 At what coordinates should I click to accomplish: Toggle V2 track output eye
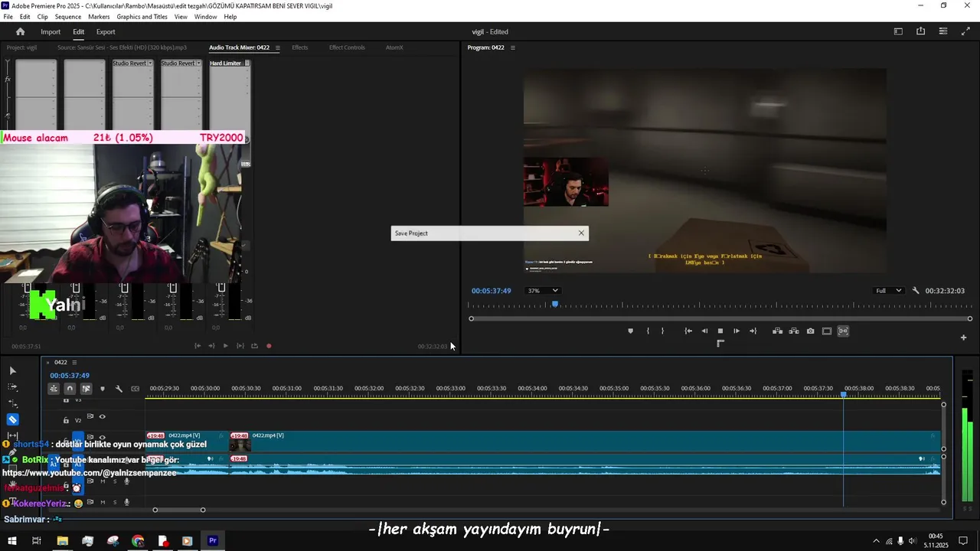pyautogui.click(x=102, y=417)
